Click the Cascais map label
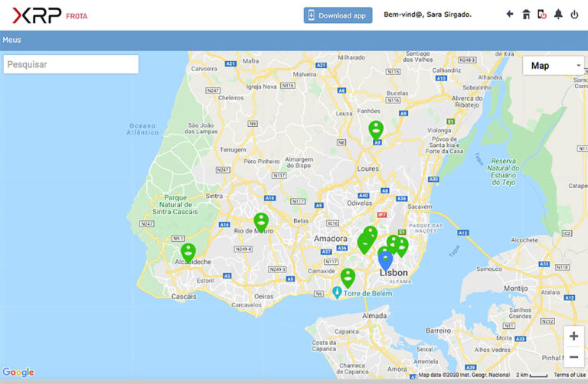 click(x=184, y=296)
